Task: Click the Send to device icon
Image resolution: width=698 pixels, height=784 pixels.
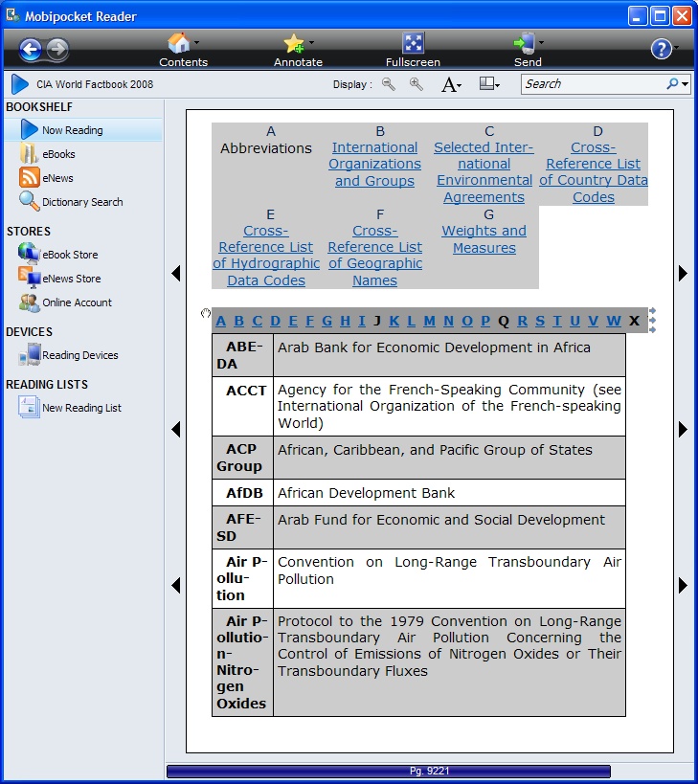Action: (x=525, y=43)
